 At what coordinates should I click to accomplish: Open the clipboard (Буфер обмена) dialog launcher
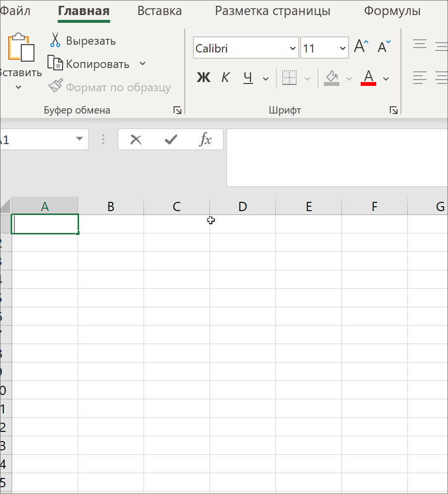(x=177, y=110)
